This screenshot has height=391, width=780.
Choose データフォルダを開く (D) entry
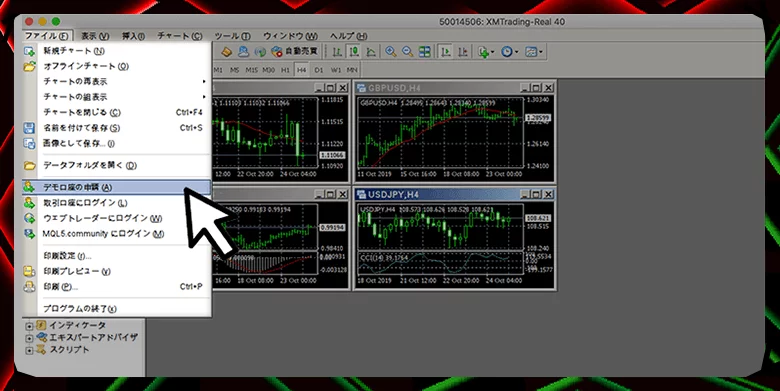(x=117, y=165)
